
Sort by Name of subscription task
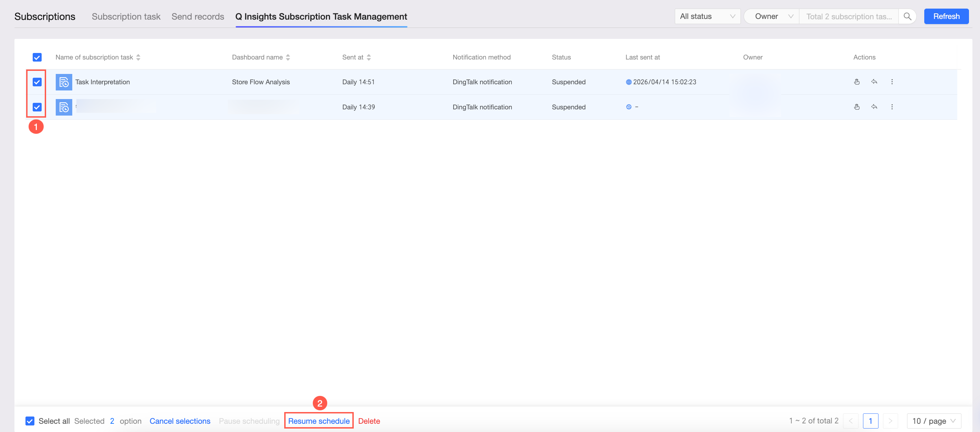[138, 57]
